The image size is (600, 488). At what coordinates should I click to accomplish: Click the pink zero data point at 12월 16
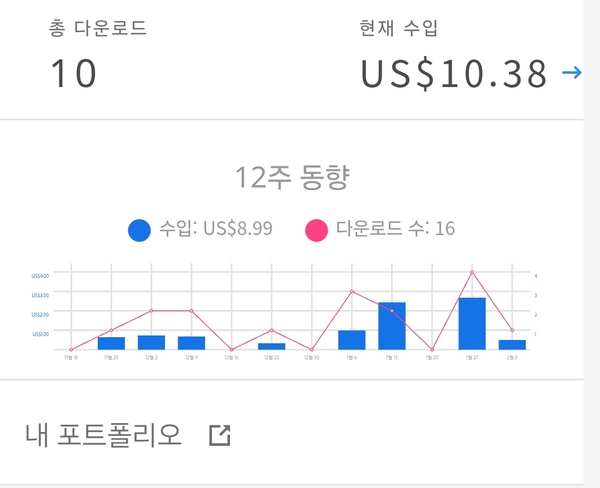232,350
